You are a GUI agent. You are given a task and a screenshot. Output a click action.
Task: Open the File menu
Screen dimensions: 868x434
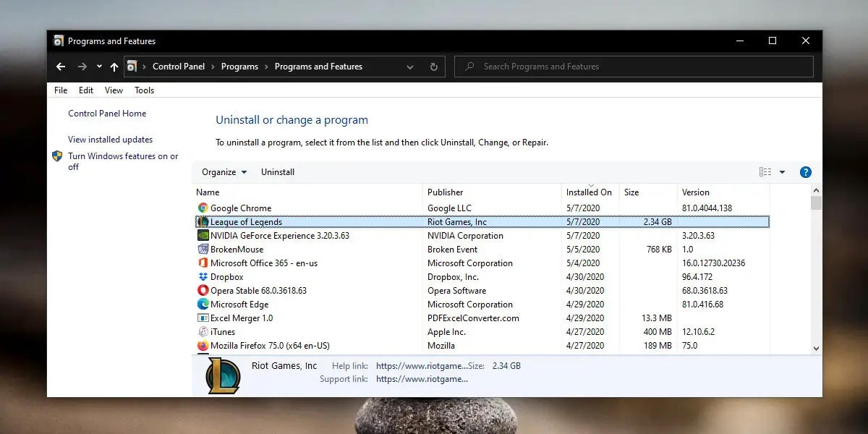tap(61, 90)
